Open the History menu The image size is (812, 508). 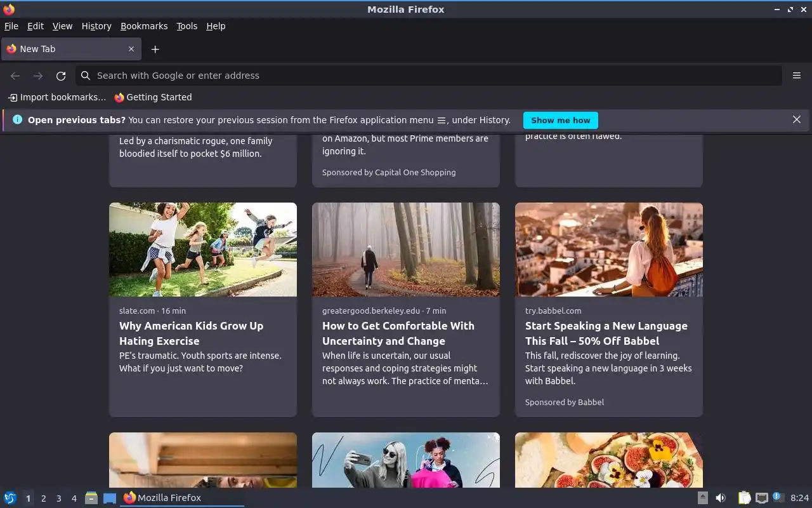point(96,26)
